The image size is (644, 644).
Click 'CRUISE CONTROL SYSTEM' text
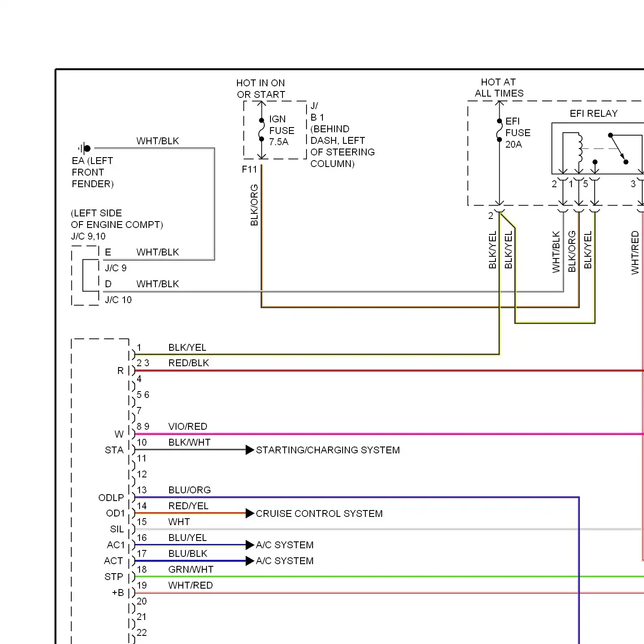click(x=319, y=513)
